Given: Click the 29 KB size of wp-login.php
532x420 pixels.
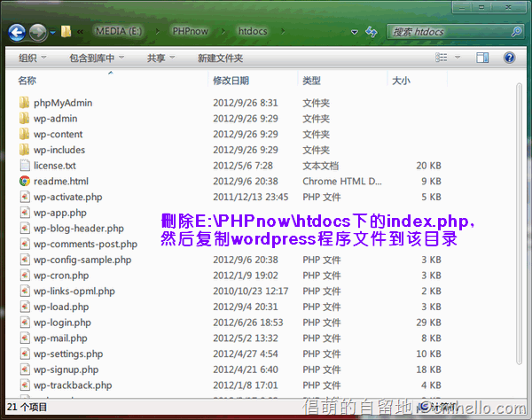Looking at the screenshot, I should (x=428, y=322).
